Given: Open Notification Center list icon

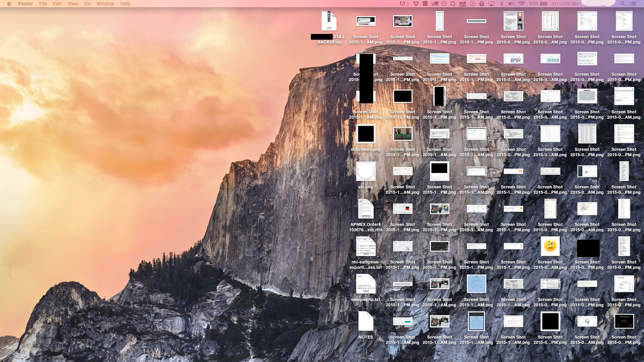Looking at the screenshot, I should pos(633,4).
